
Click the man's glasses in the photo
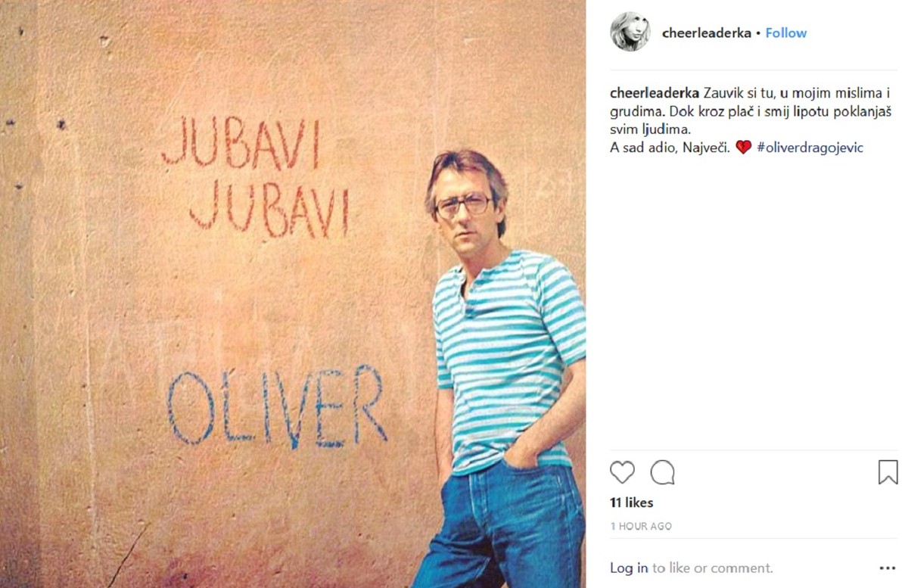(x=463, y=205)
